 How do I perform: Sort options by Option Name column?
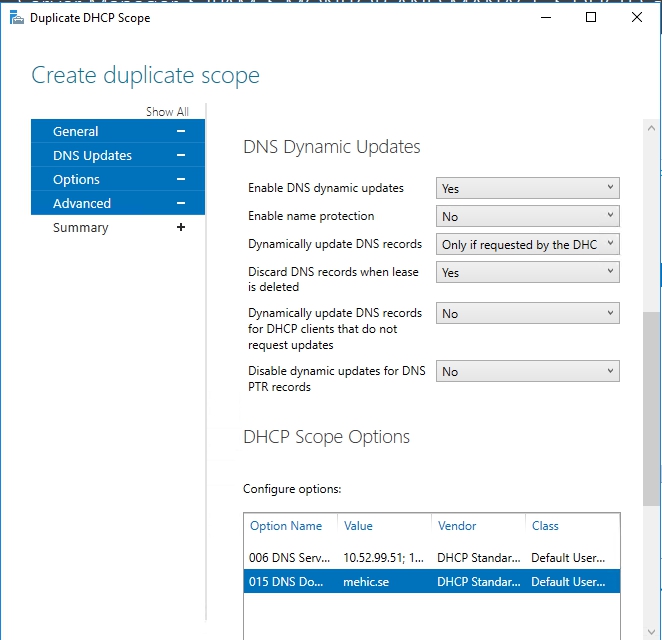(286, 526)
